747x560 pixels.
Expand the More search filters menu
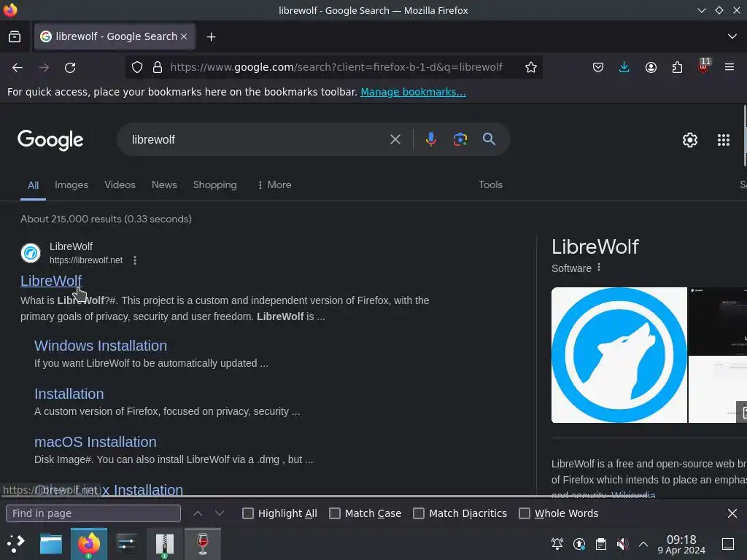274,184
